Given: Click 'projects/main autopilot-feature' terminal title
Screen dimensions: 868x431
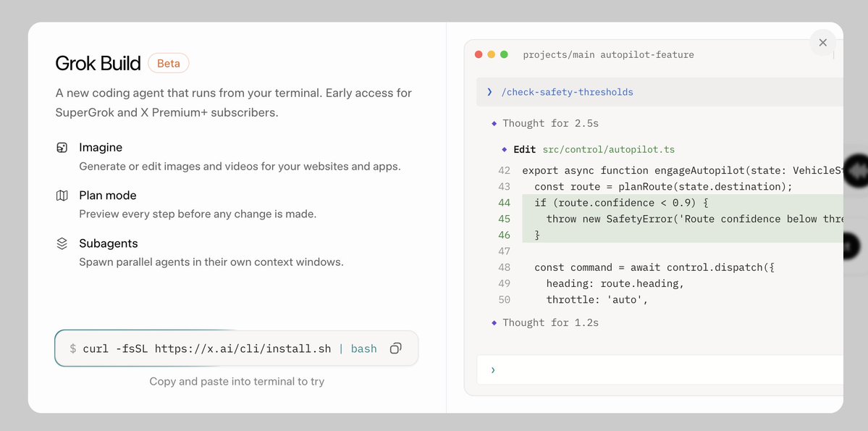Looking at the screenshot, I should 608,54.
